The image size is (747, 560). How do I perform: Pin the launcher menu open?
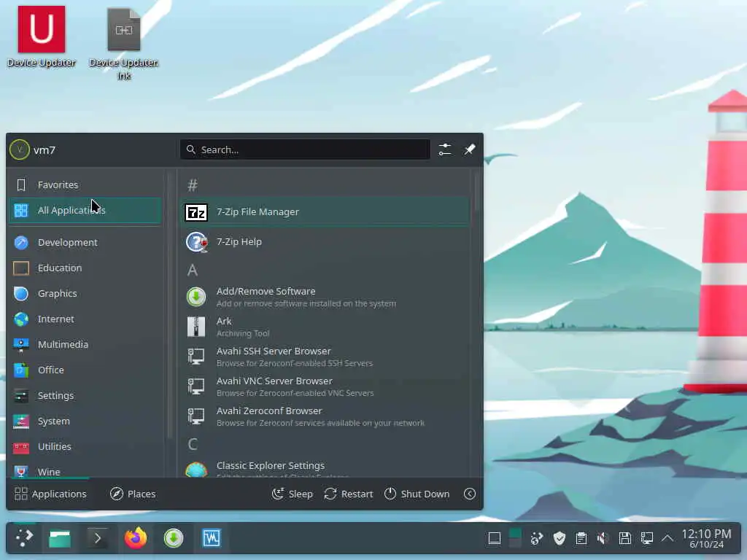click(x=470, y=149)
